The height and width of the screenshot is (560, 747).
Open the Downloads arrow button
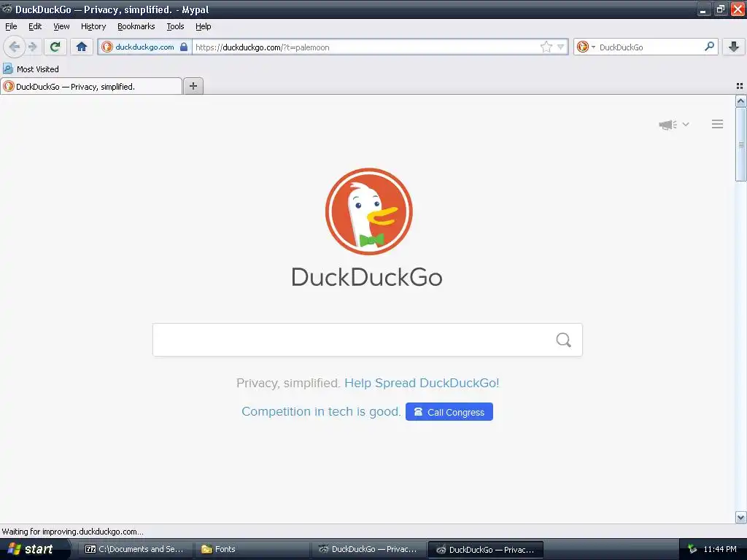point(734,47)
